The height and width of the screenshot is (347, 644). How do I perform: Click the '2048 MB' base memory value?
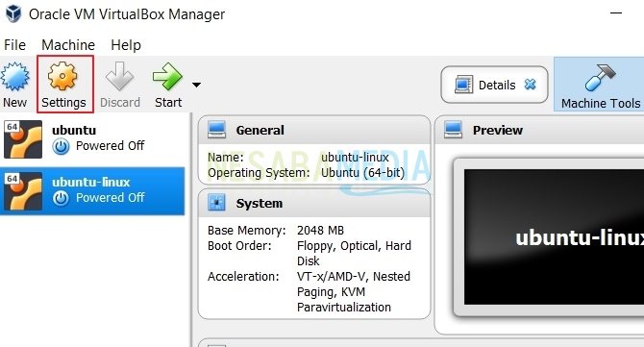(x=320, y=231)
